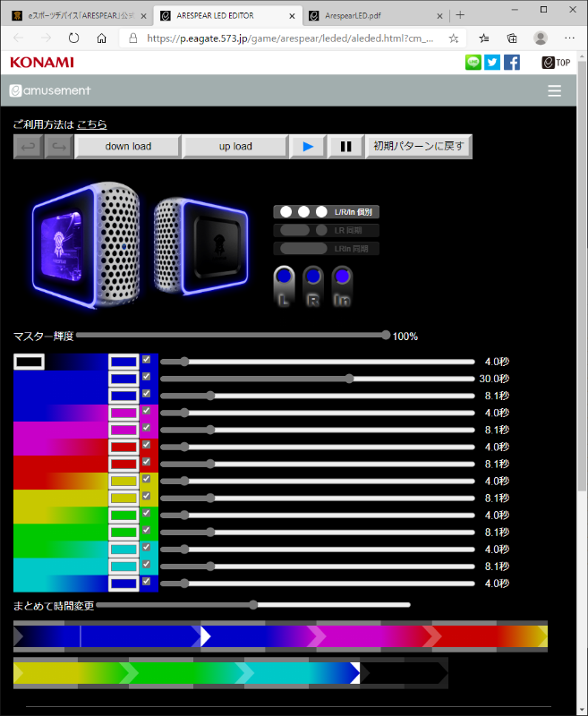Add page to favorites star
Screen dimensions: 588x716
454,38
